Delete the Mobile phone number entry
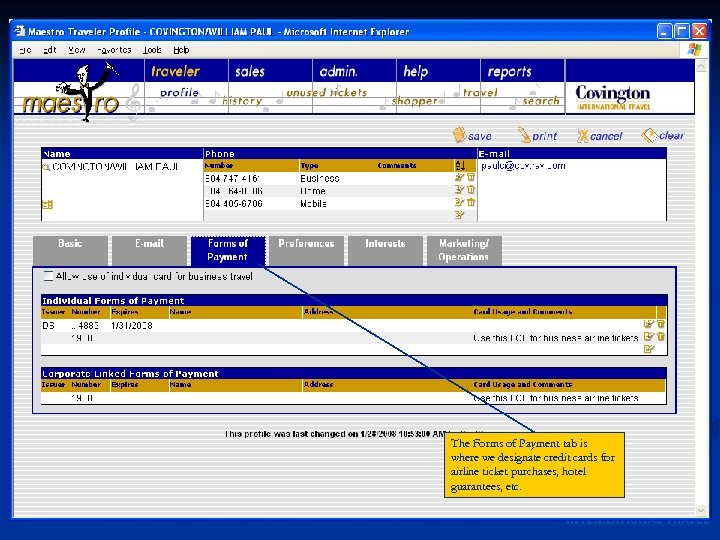Screen dimensions: 720x540 point(471,202)
